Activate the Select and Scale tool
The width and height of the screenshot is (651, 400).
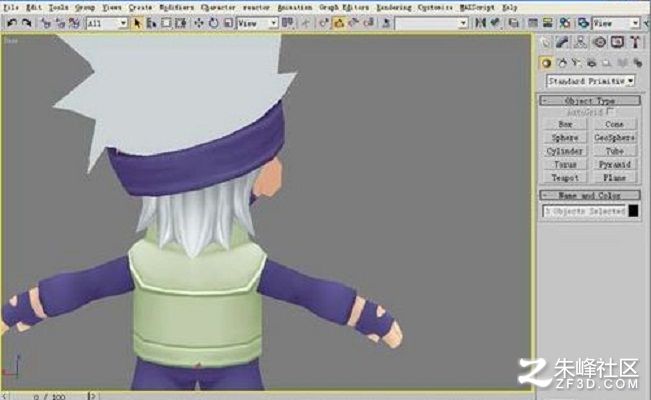228,23
